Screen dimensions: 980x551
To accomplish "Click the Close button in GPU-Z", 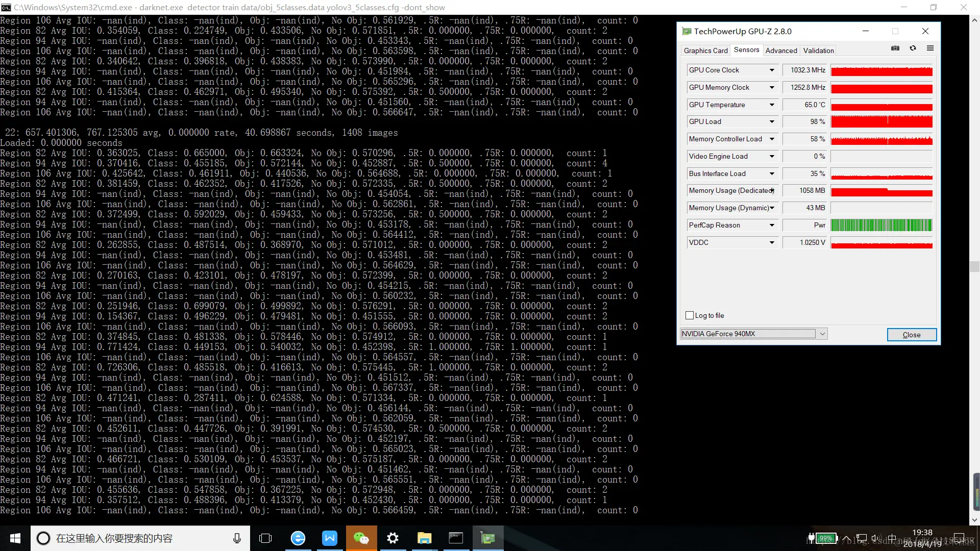I will coord(911,335).
